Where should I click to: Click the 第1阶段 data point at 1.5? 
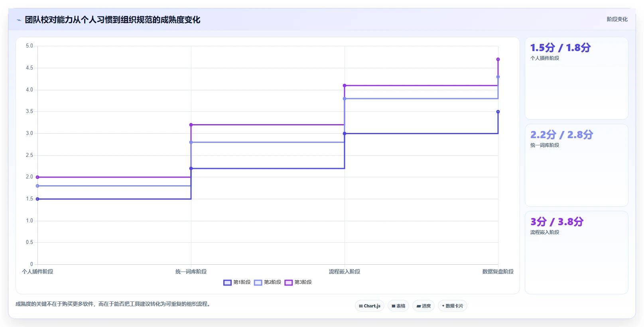point(37,199)
